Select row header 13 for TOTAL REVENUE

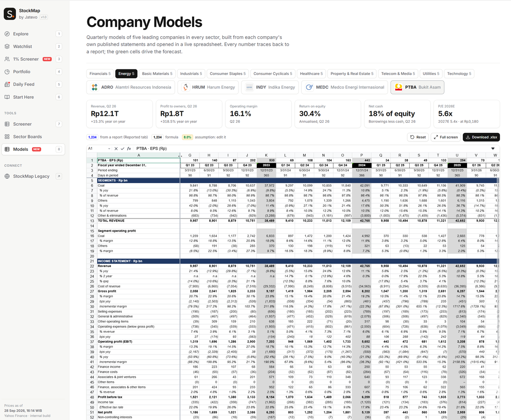92,222
